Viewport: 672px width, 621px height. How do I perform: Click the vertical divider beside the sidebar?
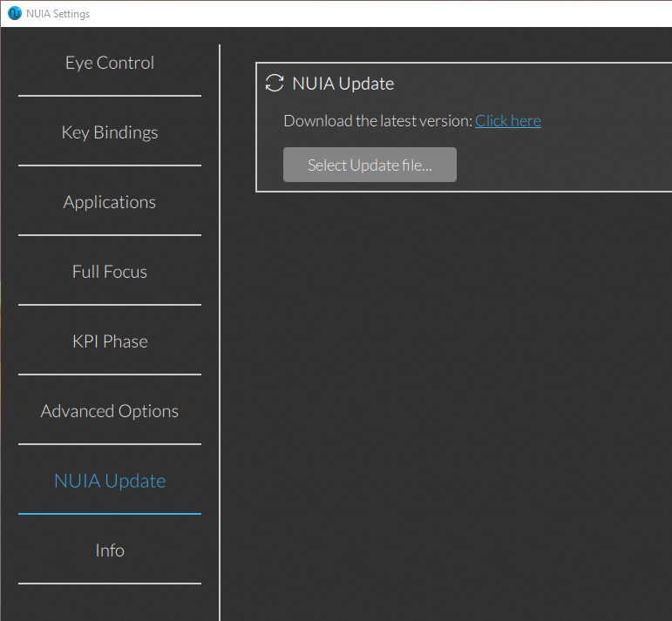pyautogui.click(x=220, y=333)
